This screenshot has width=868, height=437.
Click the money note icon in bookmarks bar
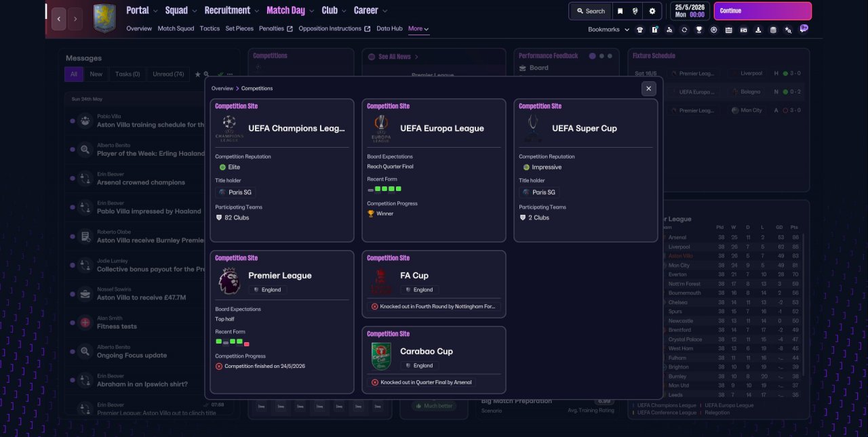[743, 30]
